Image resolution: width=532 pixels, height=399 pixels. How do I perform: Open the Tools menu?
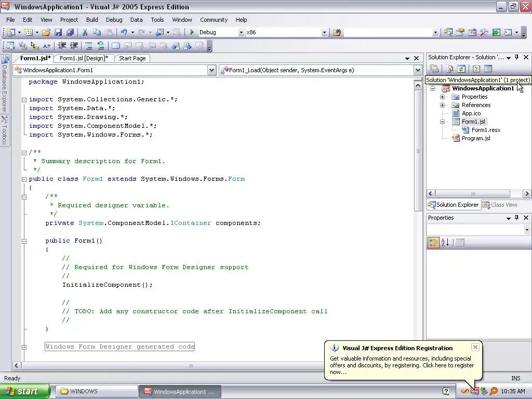click(157, 20)
